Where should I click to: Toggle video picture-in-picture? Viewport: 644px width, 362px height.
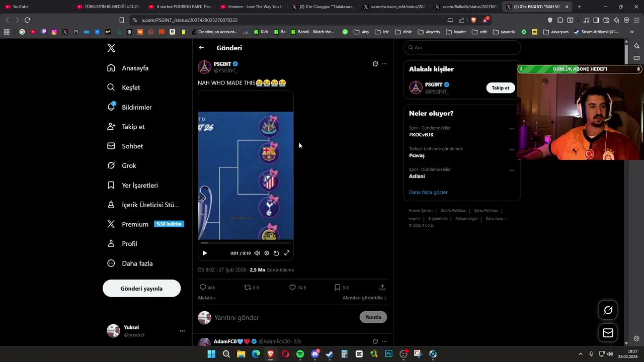276,253
